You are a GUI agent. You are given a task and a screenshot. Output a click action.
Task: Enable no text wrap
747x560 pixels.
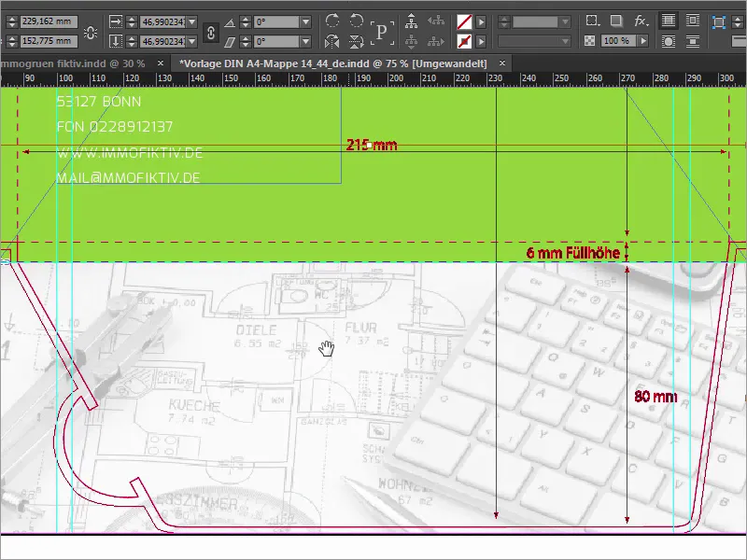coord(669,21)
